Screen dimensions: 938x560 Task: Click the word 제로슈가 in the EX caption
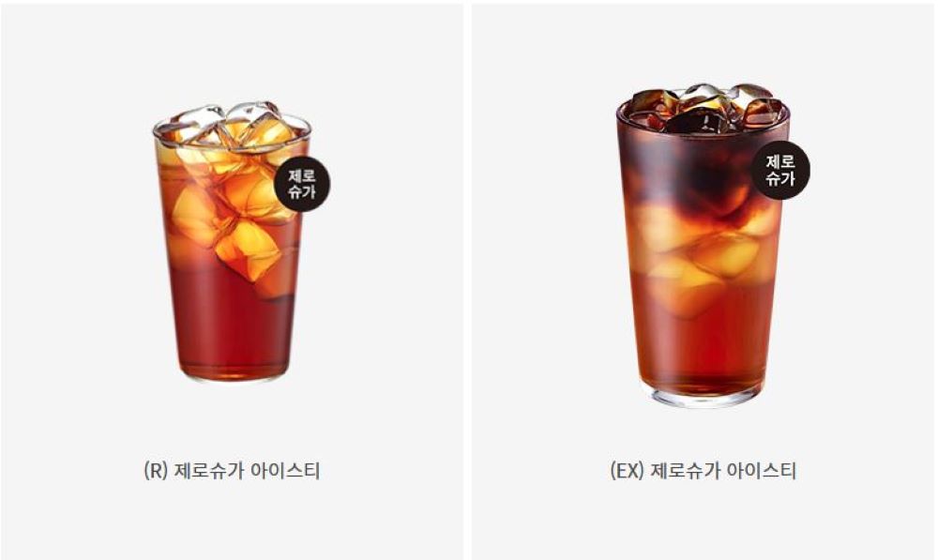click(x=686, y=470)
